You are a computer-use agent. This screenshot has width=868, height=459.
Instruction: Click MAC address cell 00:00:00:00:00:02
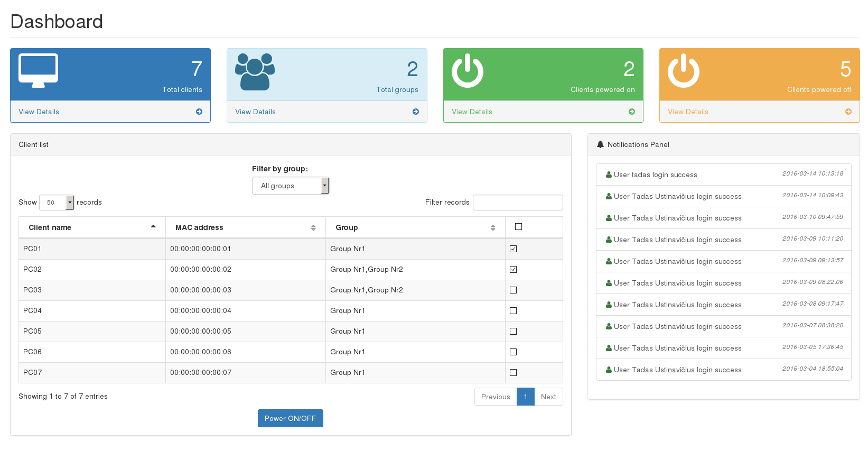coord(246,269)
